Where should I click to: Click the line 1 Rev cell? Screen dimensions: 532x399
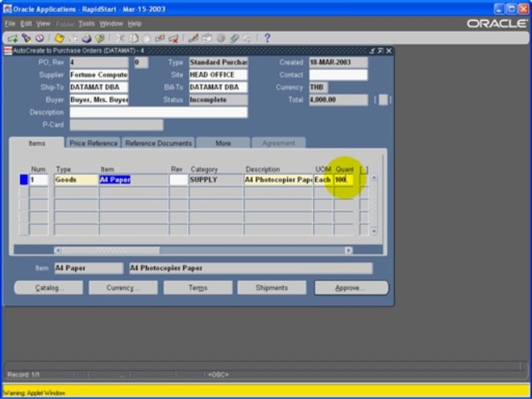click(178, 180)
